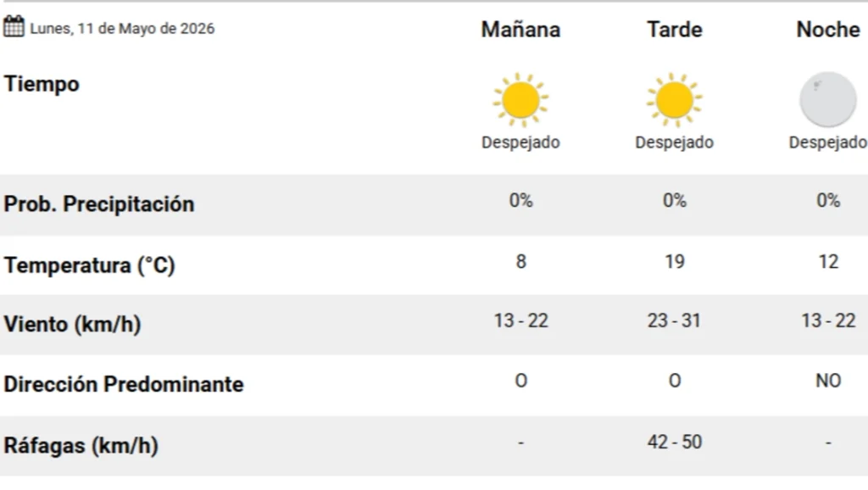The image size is (868, 490).
Task: Click the Temperatura (°C) row label
Action: (x=90, y=265)
